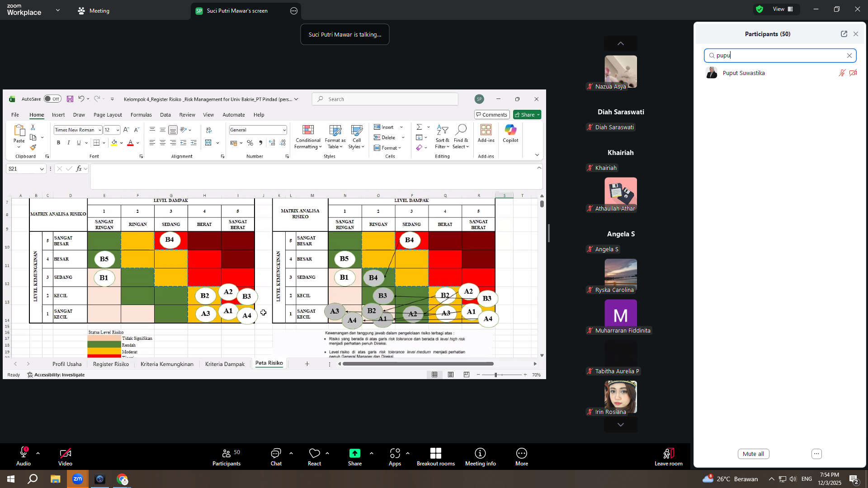Switch to Page Layout view in status bar
This screenshot has height=488, width=868.
451,375
